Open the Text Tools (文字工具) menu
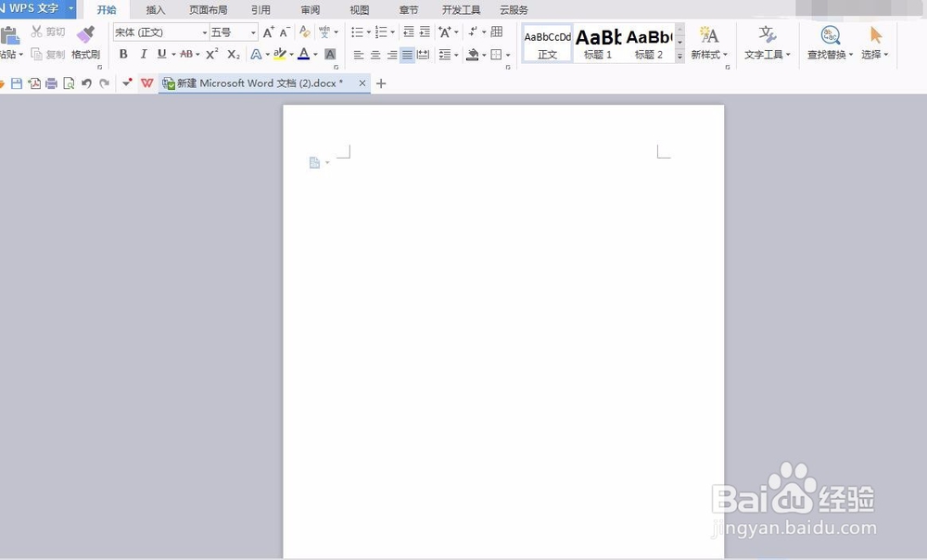Image resolution: width=927 pixels, height=560 pixels. click(768, 44)
